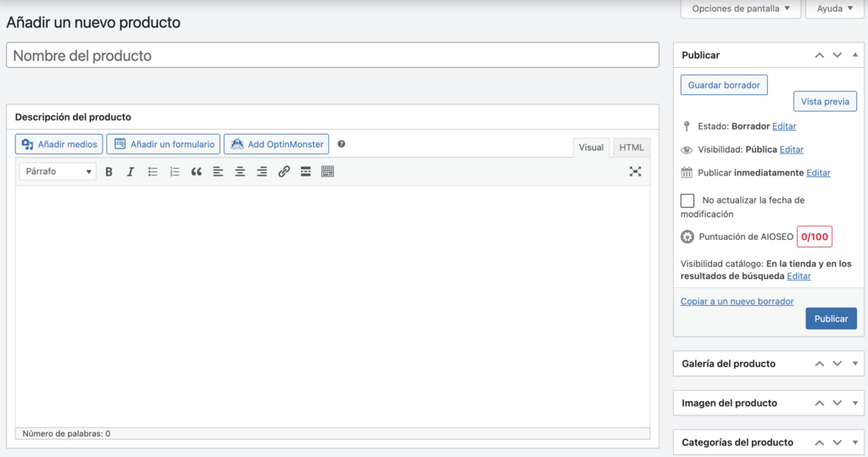This screenshot has height=457, width=868.
Task: Check No actualizar la fecha de modificación
Action: 687,201
